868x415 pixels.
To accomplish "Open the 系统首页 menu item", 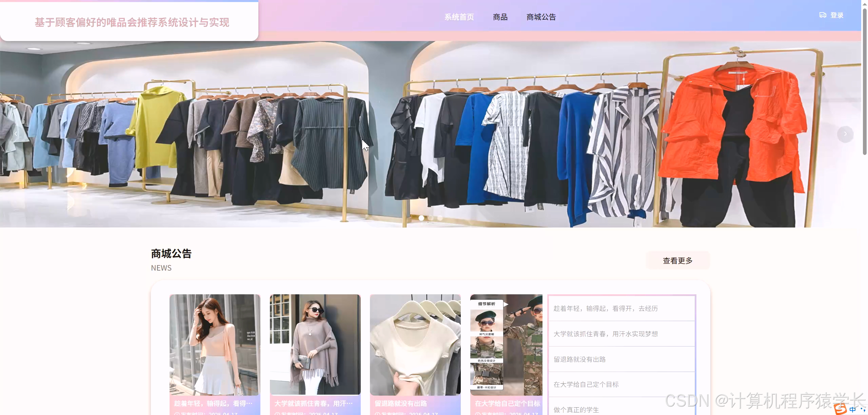I will 459,17.
